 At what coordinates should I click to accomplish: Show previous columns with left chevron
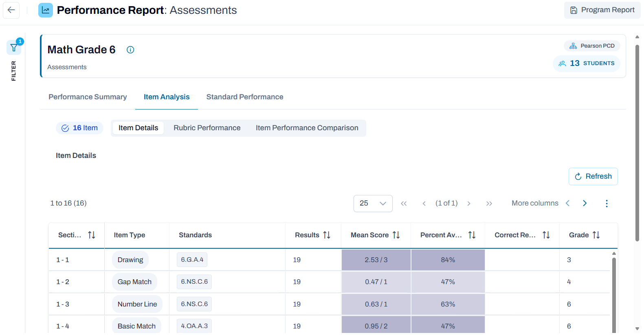[x=568, y=203]
